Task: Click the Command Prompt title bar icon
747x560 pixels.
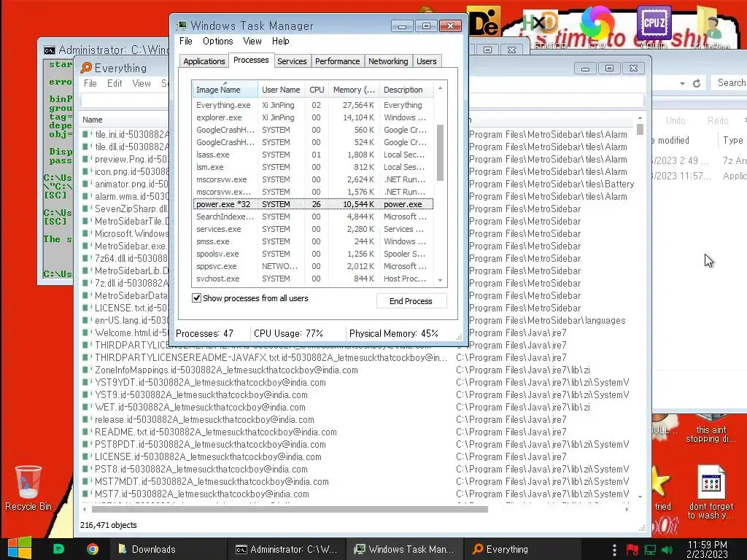Action: (49, 50)
